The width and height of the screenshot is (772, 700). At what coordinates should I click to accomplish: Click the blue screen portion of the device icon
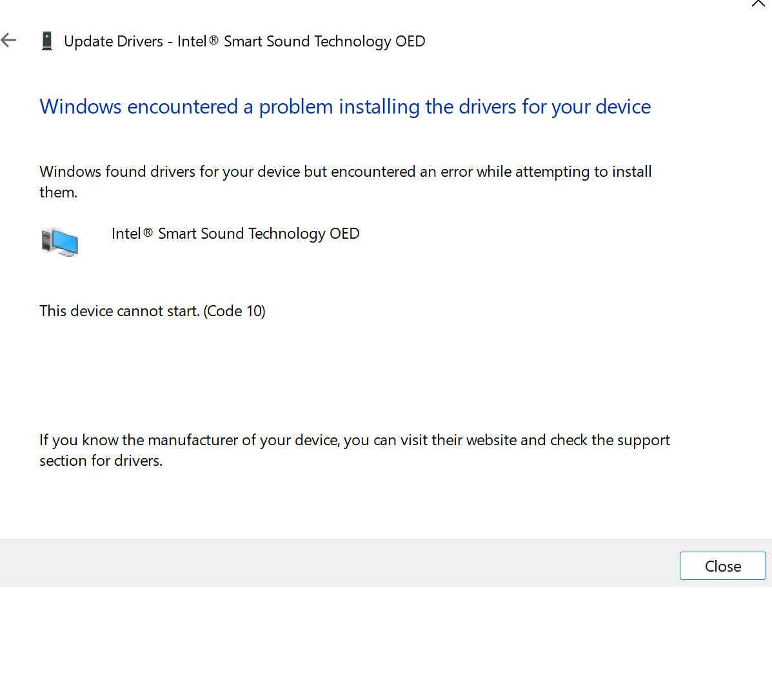click(63, 239)
